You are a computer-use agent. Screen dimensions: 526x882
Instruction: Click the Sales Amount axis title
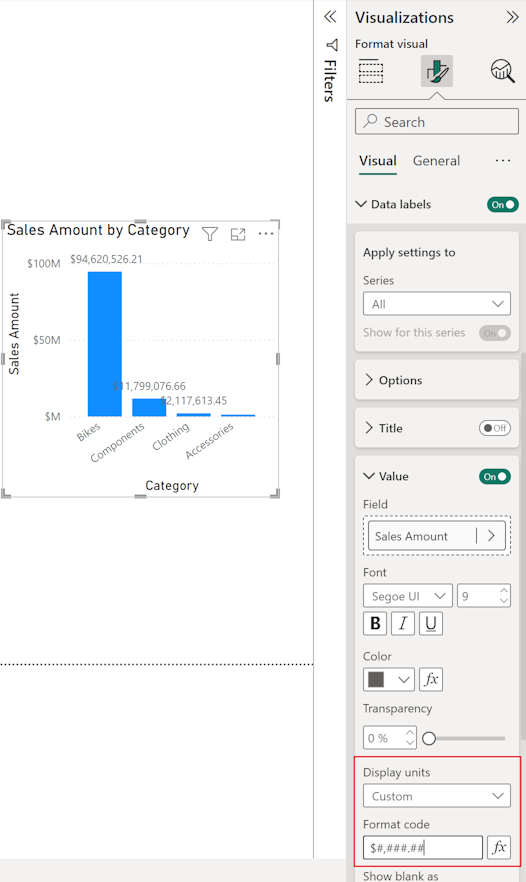(x=14, y=334)
